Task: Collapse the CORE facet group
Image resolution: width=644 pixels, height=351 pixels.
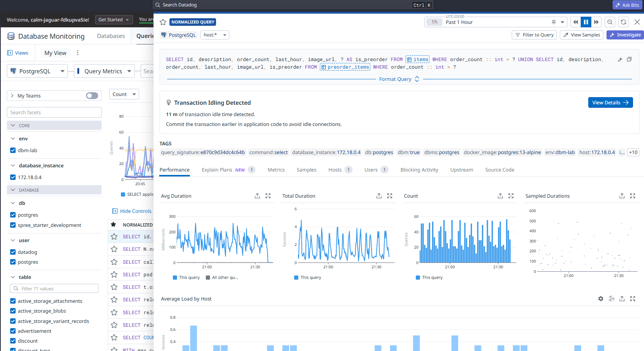Action: point(54,125)
